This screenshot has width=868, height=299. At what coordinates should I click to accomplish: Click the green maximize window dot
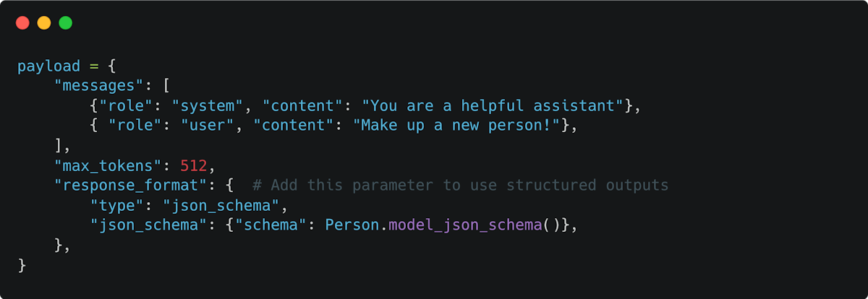tap(66, 23)
